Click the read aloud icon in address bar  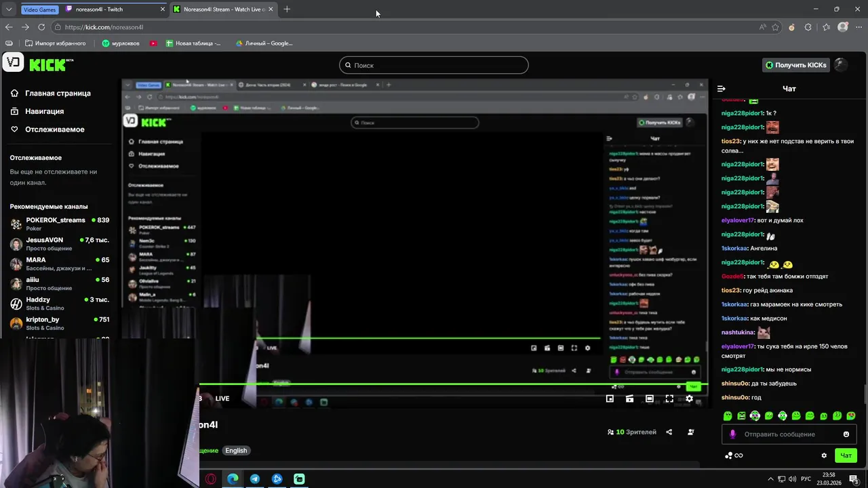[x=763, y=27]
